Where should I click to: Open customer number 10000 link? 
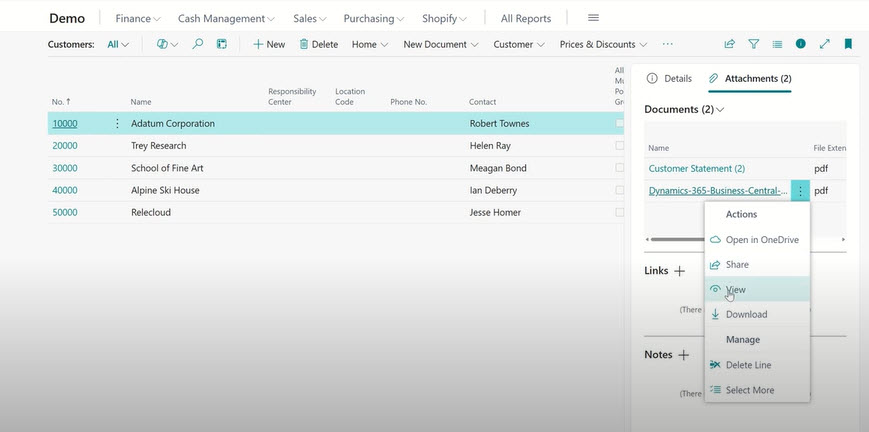click(x=65, y=123)
